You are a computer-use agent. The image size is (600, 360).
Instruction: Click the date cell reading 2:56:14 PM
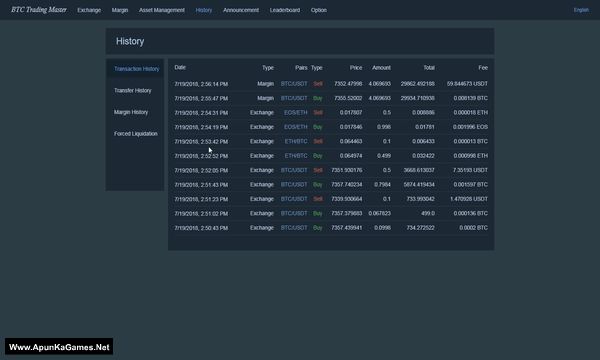tap(201, 84)
